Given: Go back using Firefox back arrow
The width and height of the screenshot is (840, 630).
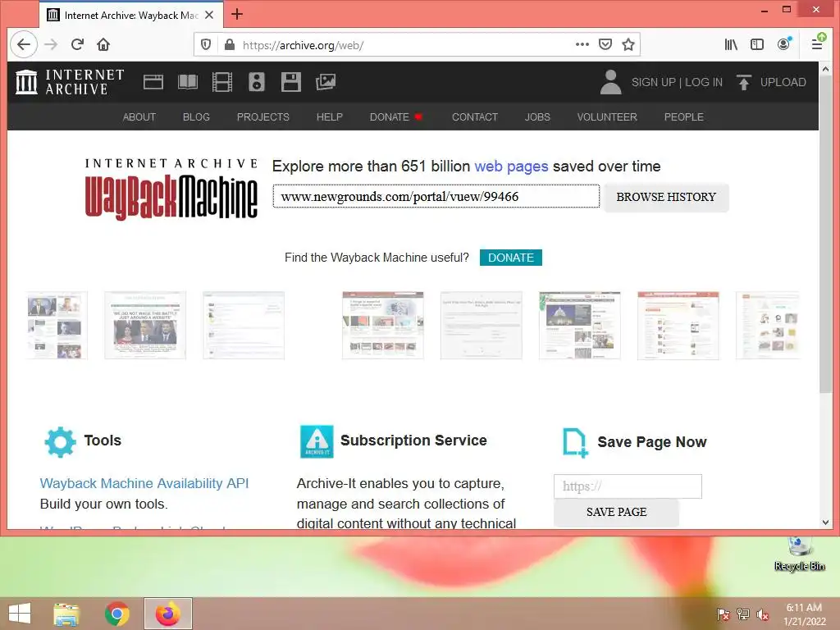Looking at the screenshot, I should (x=24, y=44).
